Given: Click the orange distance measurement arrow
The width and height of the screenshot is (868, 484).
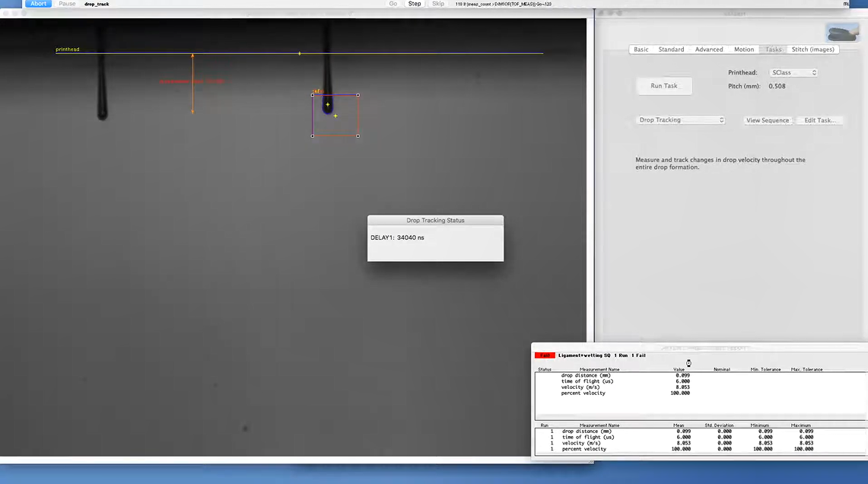Looking at the screenshot, I should (192, 84).
